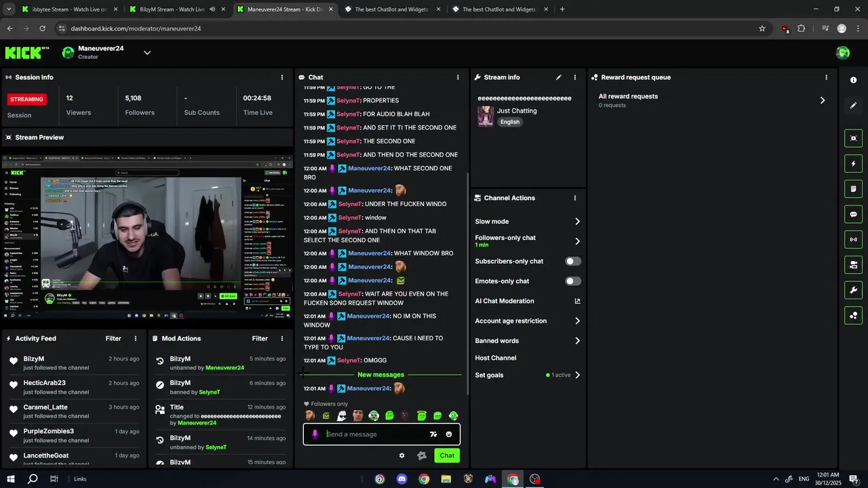Click the lightning bolt icon in right sidebar
Viewport: 868px width, 488px height.
853,163
